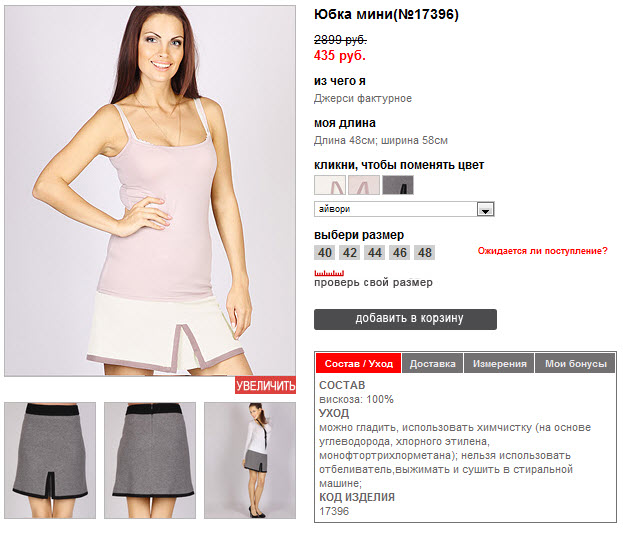Choose size 40

[325, 253]
